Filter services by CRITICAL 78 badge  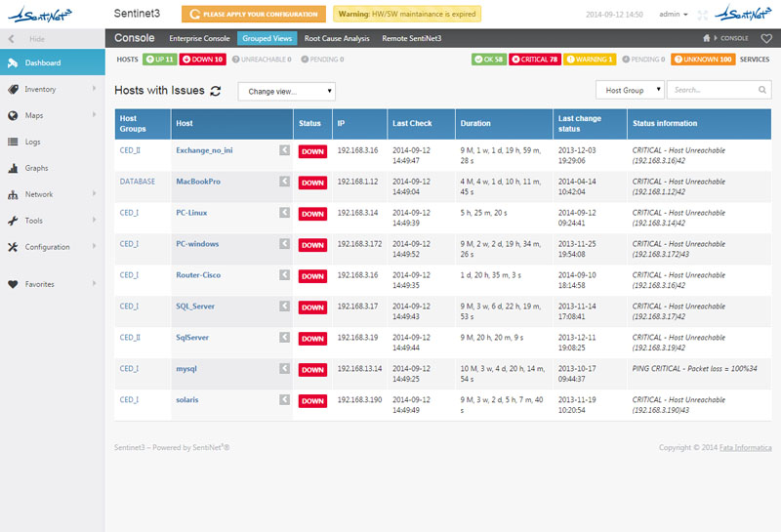[534, 60]
